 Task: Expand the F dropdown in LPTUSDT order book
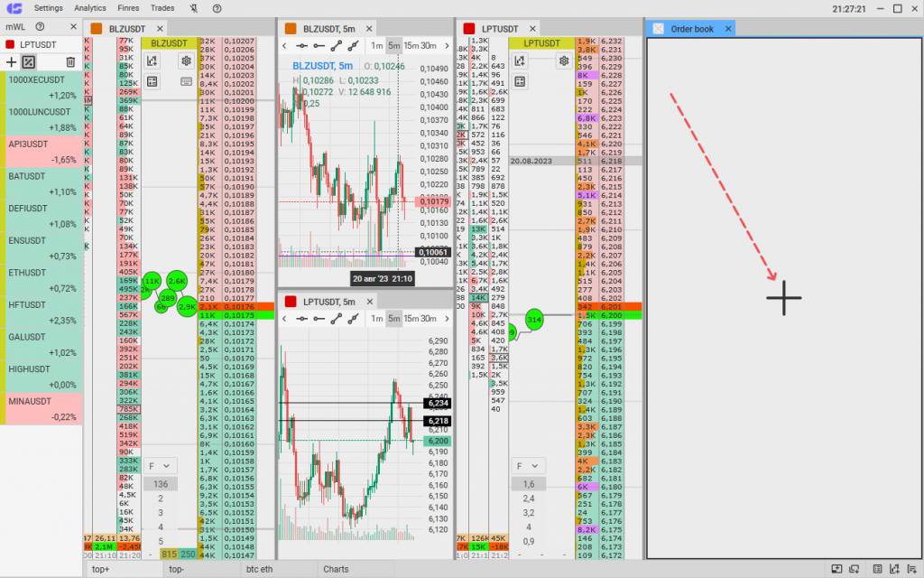[x=528, y=466]
